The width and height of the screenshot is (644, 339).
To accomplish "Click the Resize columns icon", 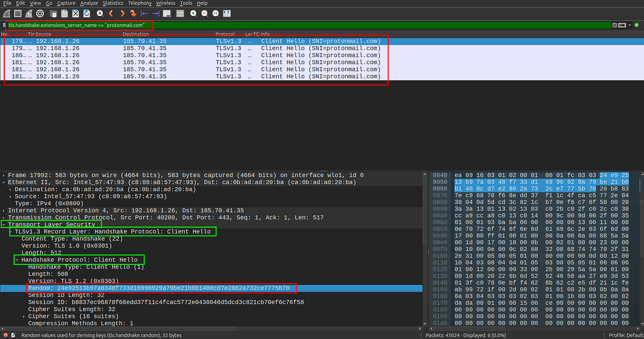I will tap(227, 13).
